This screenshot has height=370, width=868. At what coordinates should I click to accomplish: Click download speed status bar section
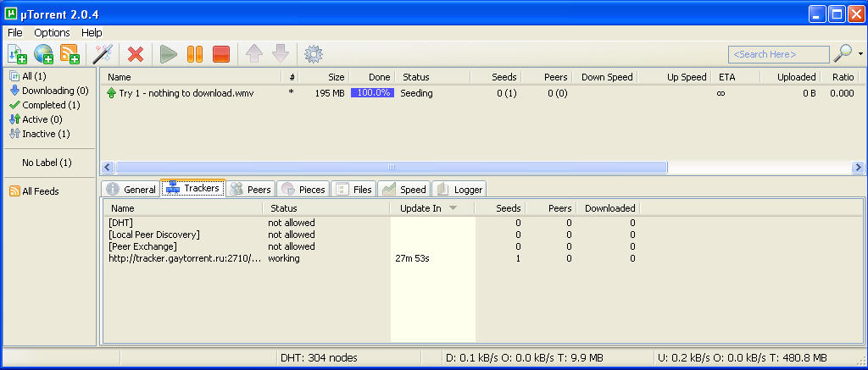pyautogui.click(x=524, y=358)
